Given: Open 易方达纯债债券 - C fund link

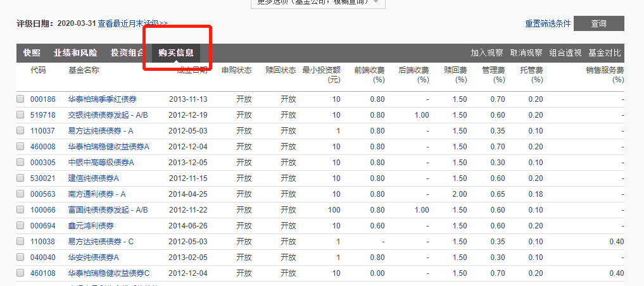Looking at the screenshot, I should coord(101,242).
